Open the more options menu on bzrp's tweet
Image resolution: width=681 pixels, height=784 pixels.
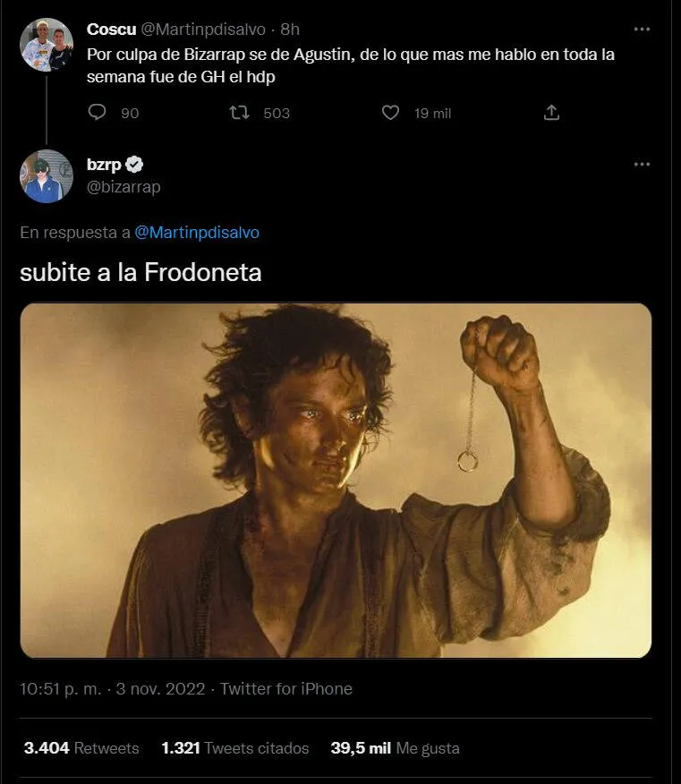(x=642, y=165)
